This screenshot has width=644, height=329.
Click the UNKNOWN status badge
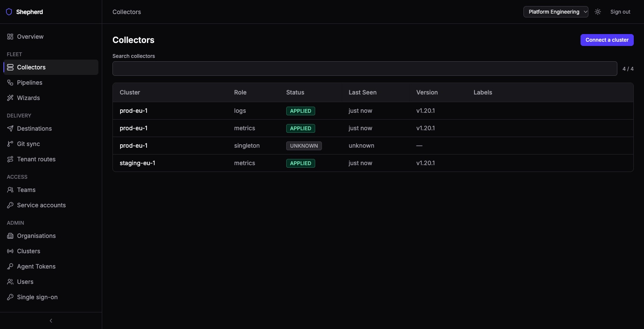point(304,146)
